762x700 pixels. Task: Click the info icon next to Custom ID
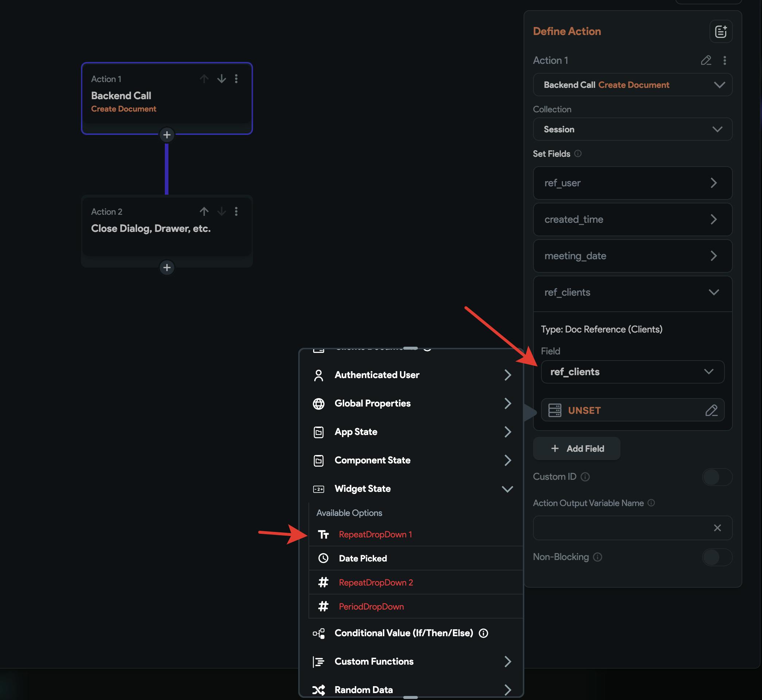[585, 477]
